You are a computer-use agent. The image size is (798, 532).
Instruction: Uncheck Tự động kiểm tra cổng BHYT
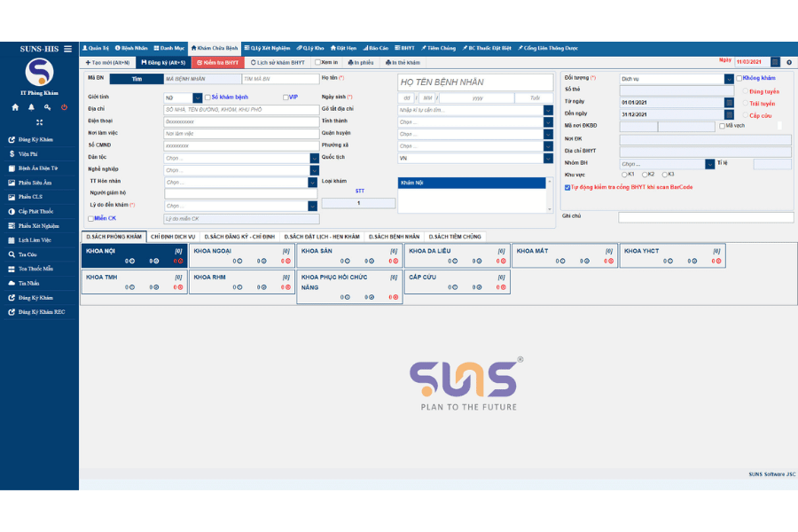(567, 187)
